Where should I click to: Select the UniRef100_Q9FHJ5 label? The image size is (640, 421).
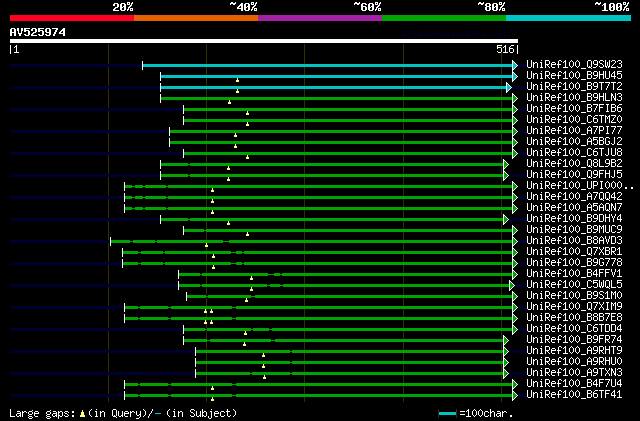574,174
